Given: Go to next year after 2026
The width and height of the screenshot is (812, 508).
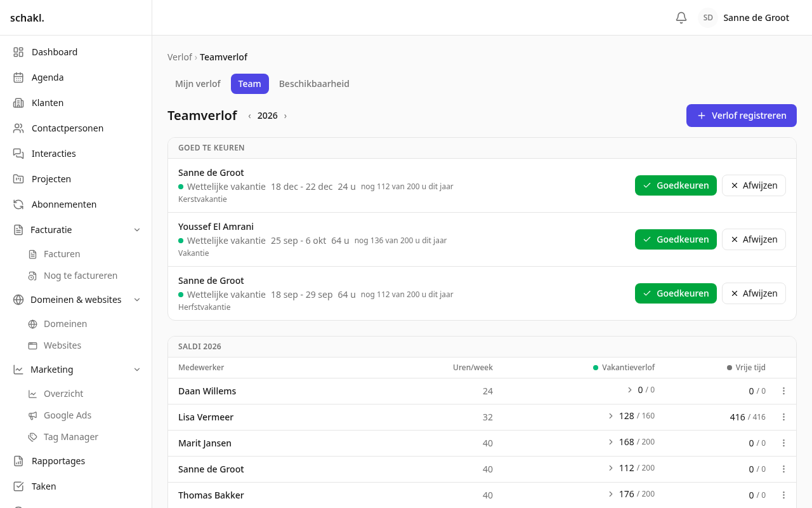Looking at the screenshot, I should coord(285,116).
